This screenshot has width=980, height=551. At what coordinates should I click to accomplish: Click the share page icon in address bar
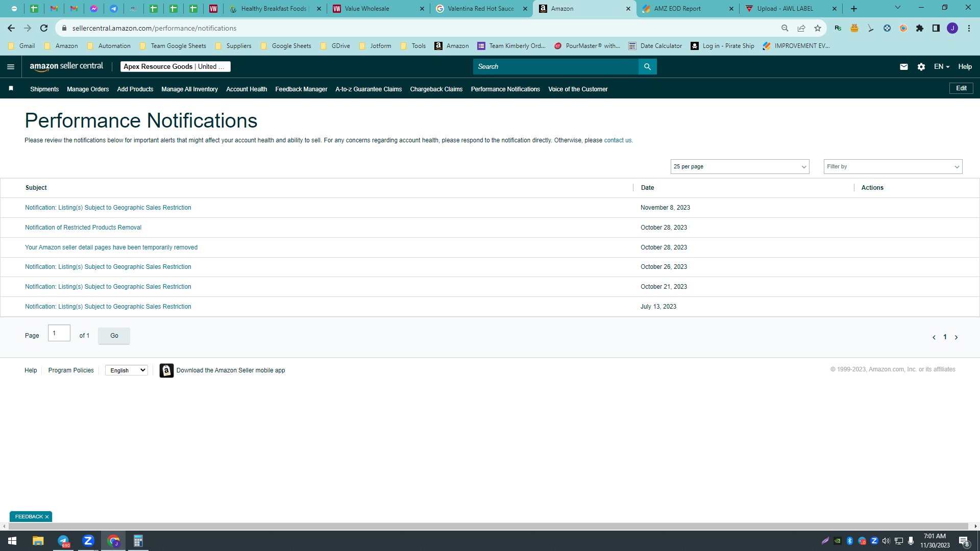pyautogui.click(x=801, y=28)
